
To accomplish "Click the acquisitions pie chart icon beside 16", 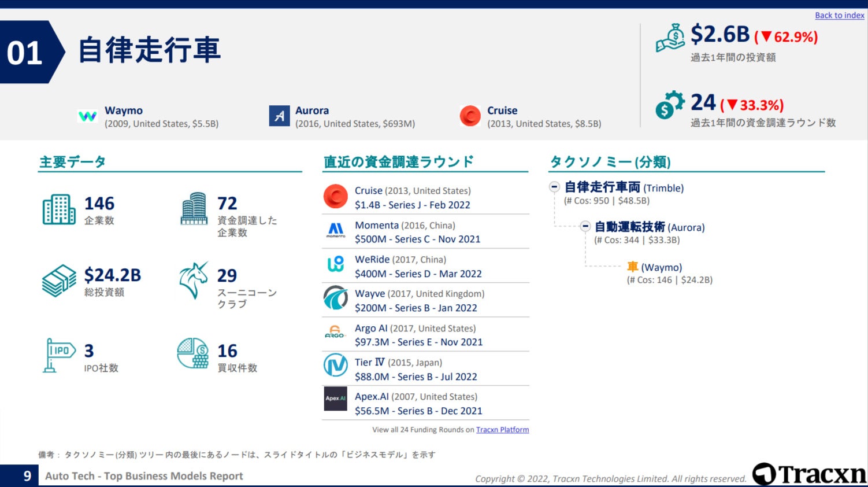I will [x=193, y=353].
